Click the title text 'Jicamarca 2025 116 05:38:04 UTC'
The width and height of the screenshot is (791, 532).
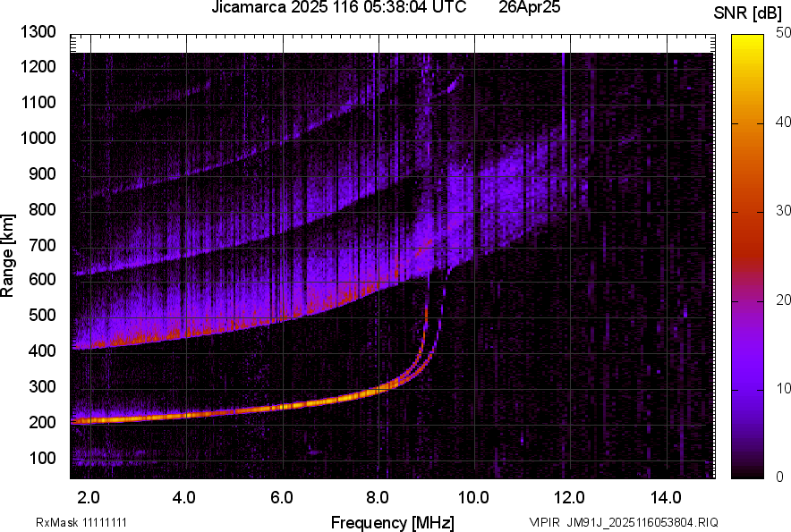coord(338,7)
